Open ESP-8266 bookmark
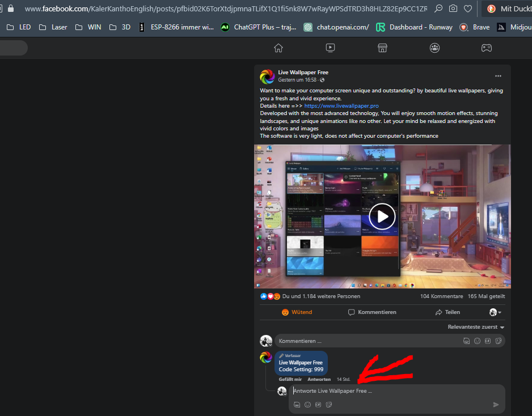Image resolution: width=532 pixels, height=416 pixels. click(176, 27)
